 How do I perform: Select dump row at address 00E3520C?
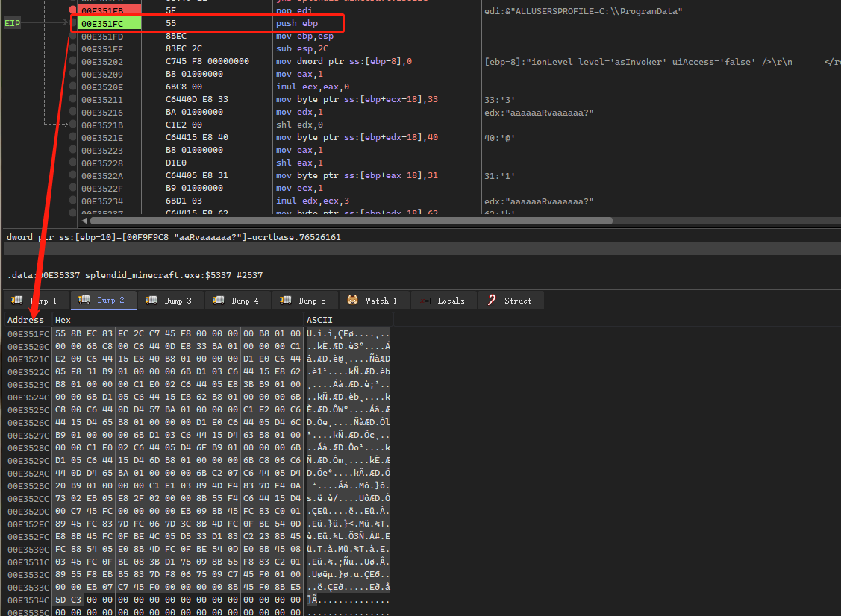[x=198, y=346]
